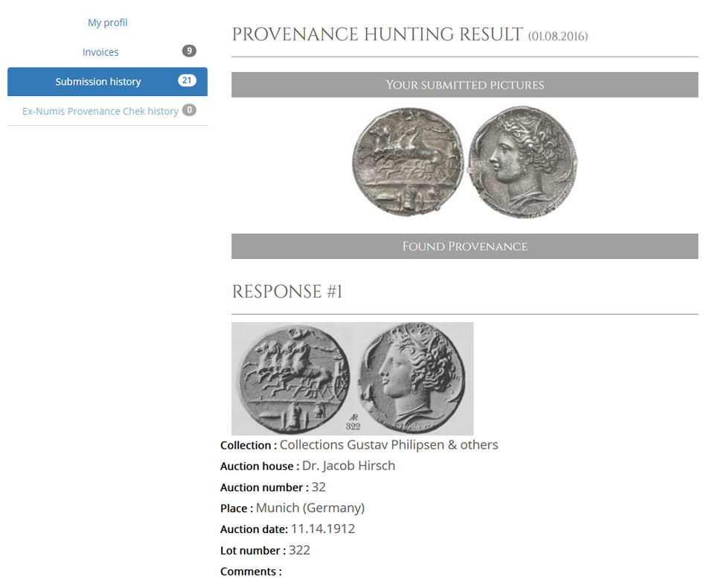Click the Found Provenance header bar
Viewport: 707px width, 588px height.
click(464, 246)
